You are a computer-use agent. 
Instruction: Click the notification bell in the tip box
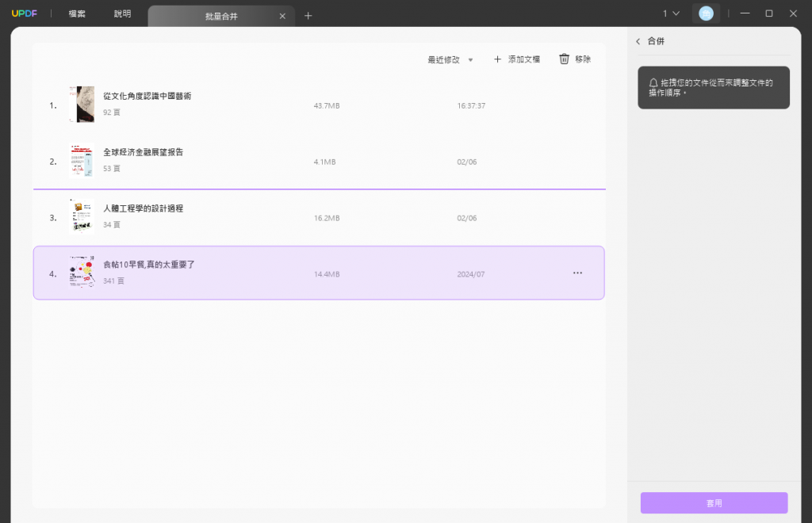coord(653,82)
